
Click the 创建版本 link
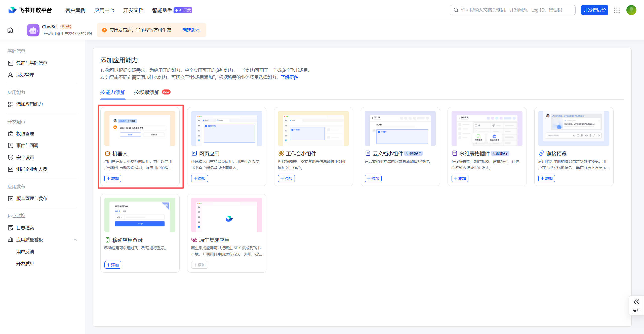coord(191,30)
